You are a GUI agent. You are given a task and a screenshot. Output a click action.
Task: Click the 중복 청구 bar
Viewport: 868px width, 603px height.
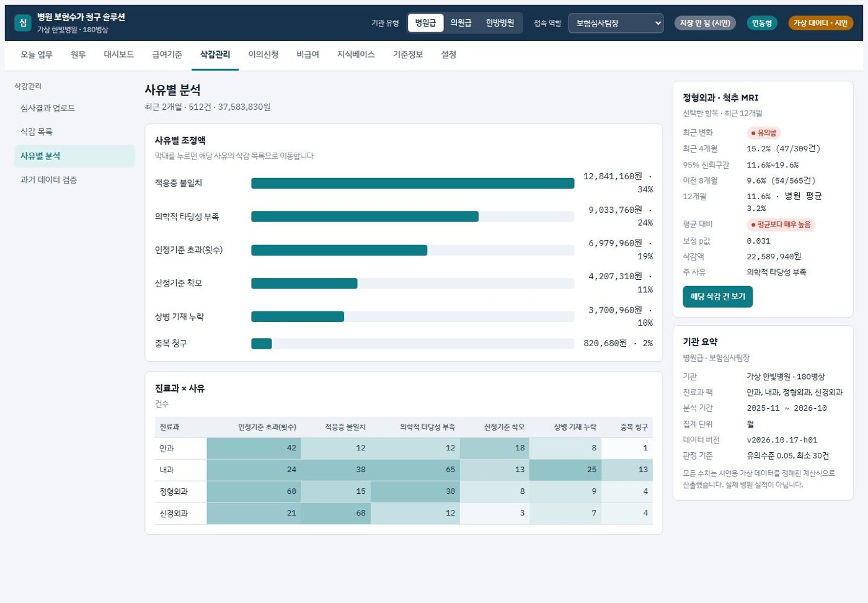261,344
